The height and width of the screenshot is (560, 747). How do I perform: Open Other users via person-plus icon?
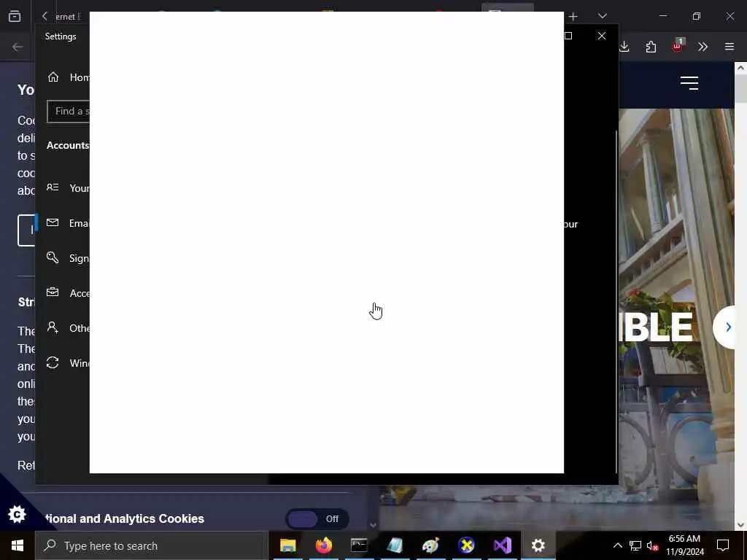click(53, 327)
